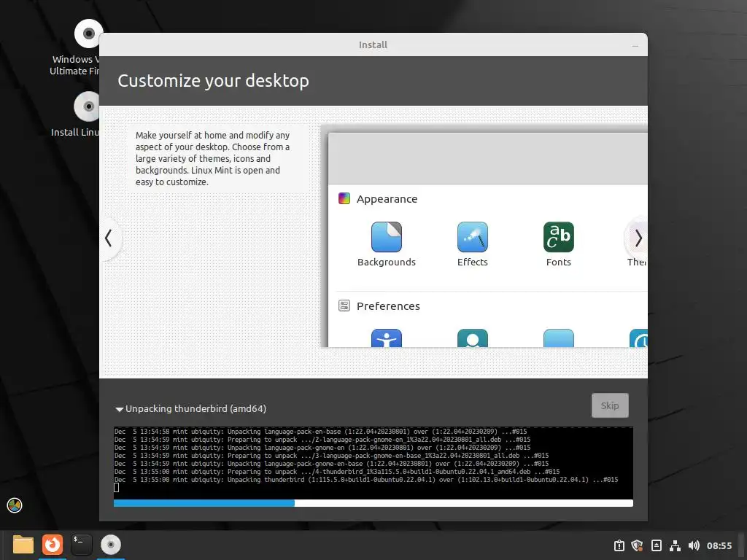Click the light blue icon under Preferences
The width and height of the screenshot is (747, 560).
tap(558, 338)
